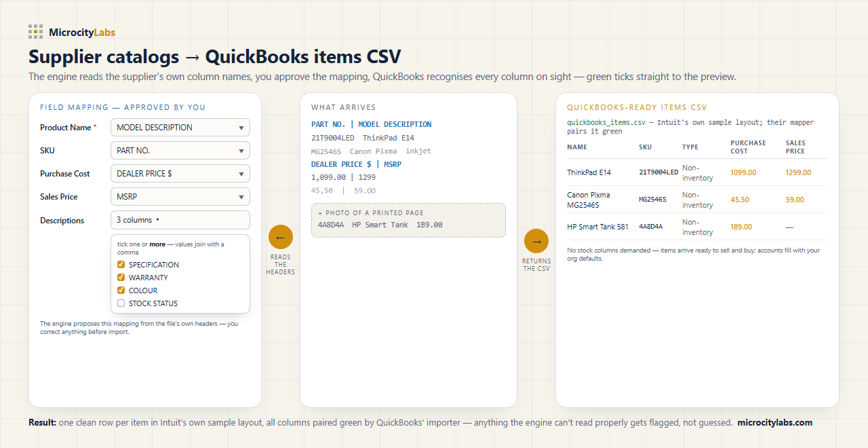Viewport: 868px width, 448px height.
Task: Click the 1099.00 purchase cost value
Action: click(x=743, y=172)
